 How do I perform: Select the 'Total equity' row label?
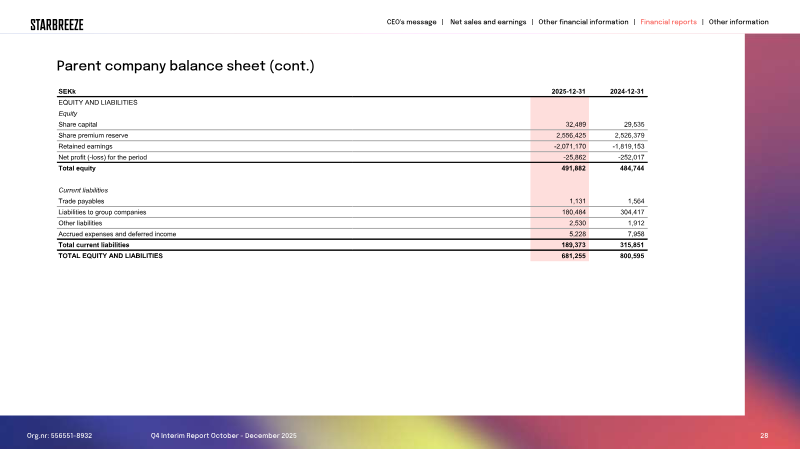[77, 168]
